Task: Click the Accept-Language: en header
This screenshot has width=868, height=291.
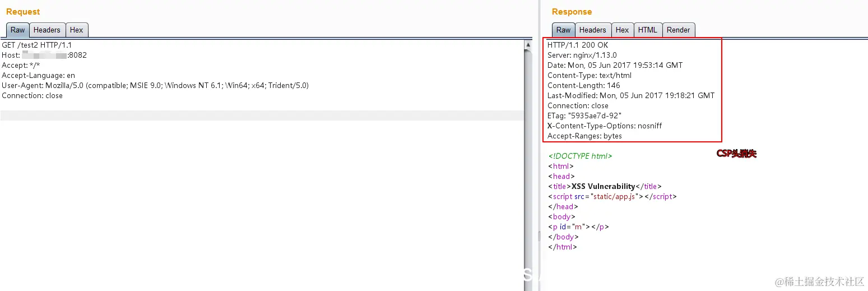Action: (38, 75)
